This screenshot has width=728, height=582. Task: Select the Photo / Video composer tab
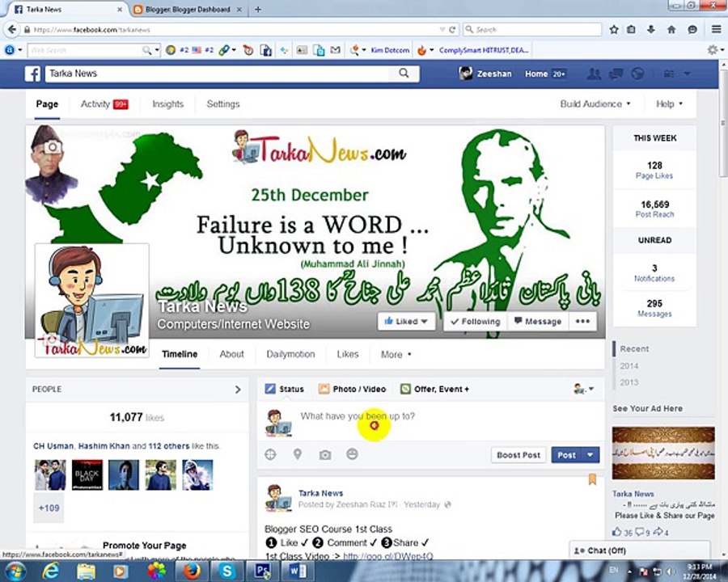[x=353, y=389]
